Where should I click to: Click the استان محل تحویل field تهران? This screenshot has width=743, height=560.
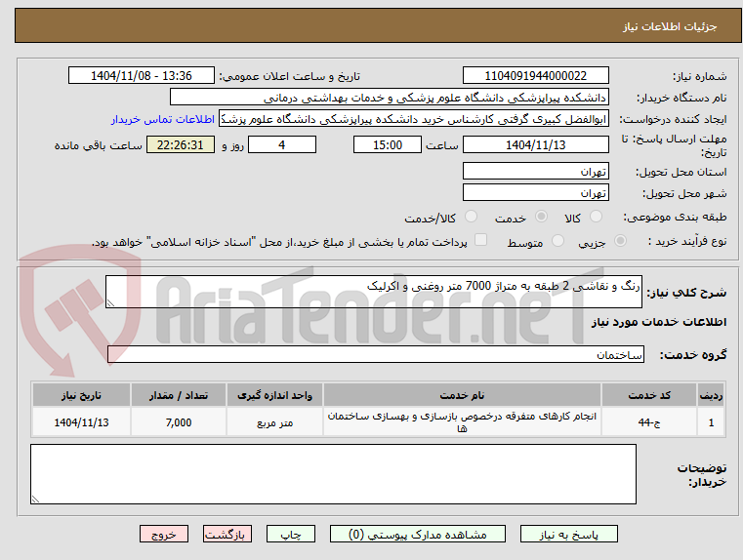point(535,172)
